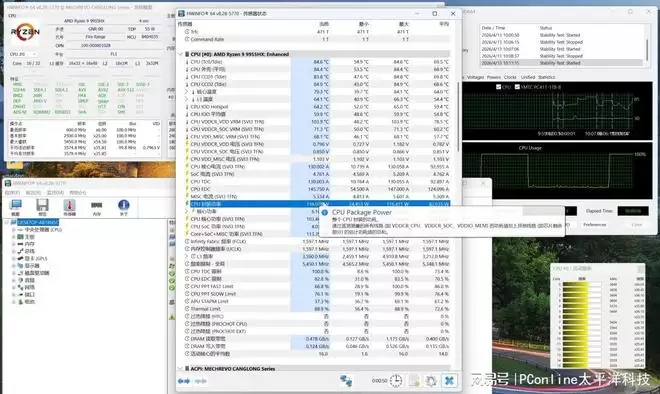Select the Command Rate sensor row

pyautogui.click(x=318, y=39)
